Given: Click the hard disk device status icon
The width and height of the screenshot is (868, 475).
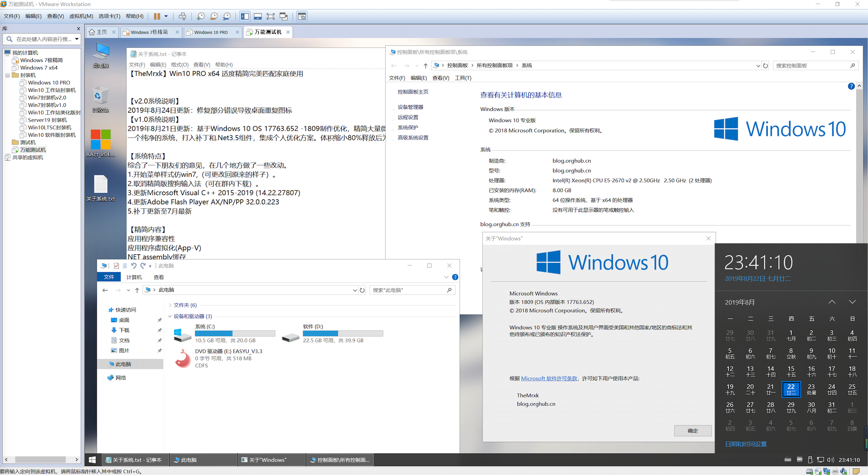Looking at the screenshot, I should coord(810,471).
